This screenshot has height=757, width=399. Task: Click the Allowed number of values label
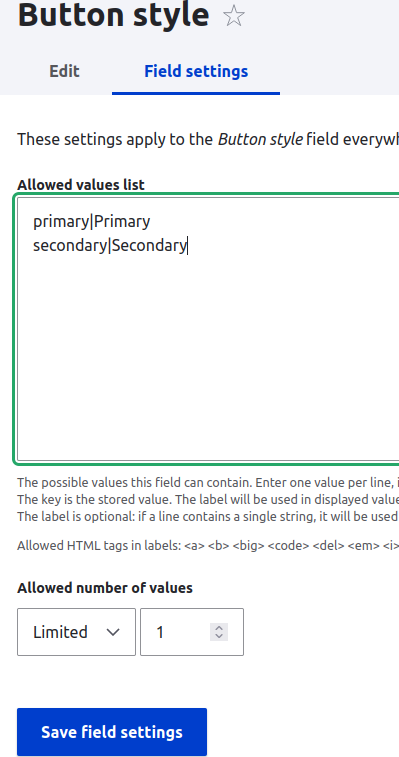(105, 588)
